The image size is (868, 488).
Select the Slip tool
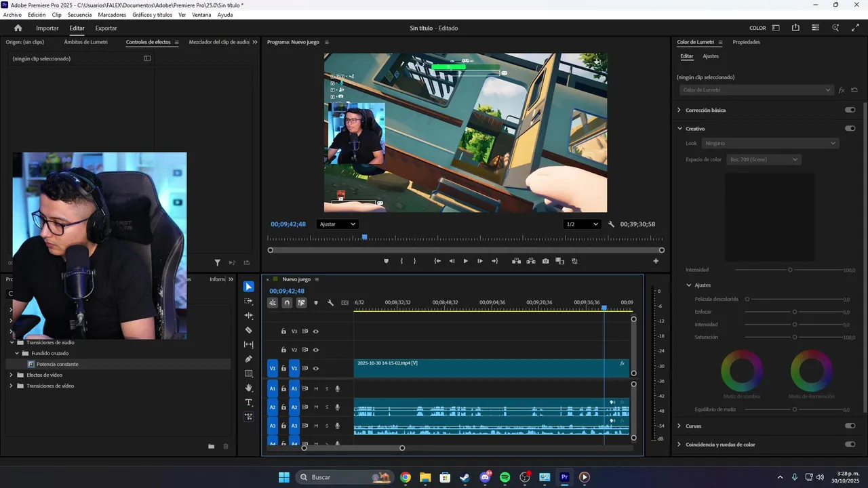tap(249, 344)
